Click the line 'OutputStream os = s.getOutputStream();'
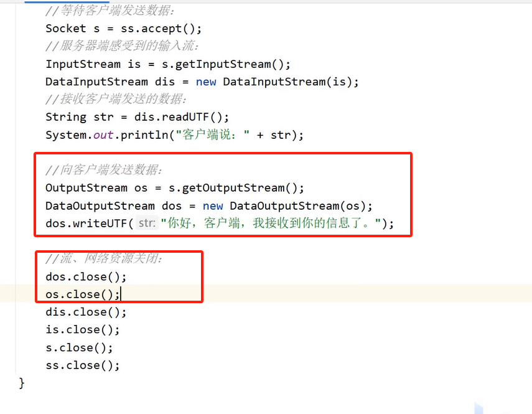The image size is (532, 414). 175,188
